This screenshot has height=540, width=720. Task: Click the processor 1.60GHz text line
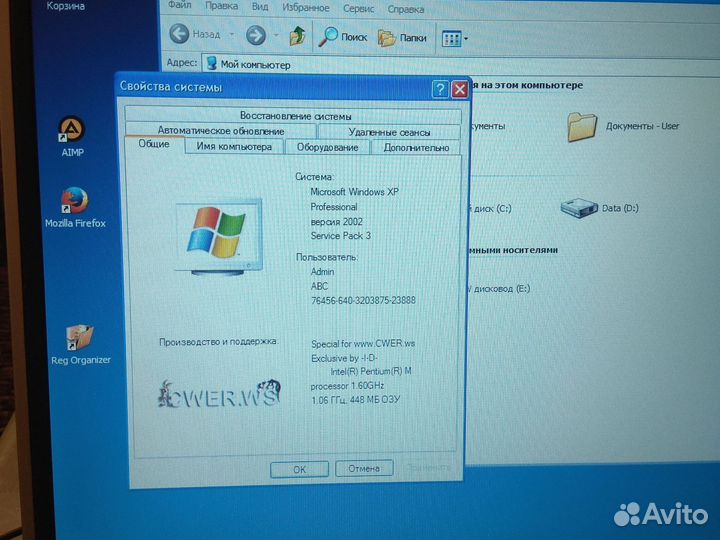[347, 386]
